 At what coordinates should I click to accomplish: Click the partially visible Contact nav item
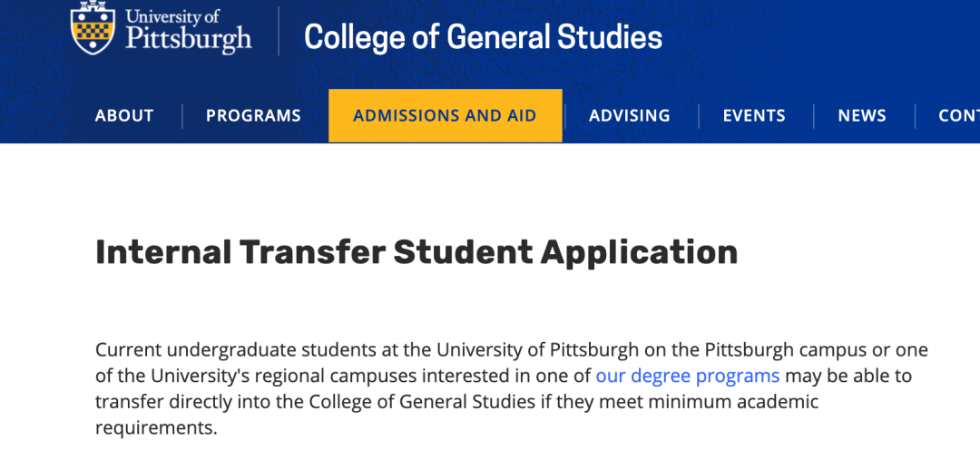pos(958,116)
